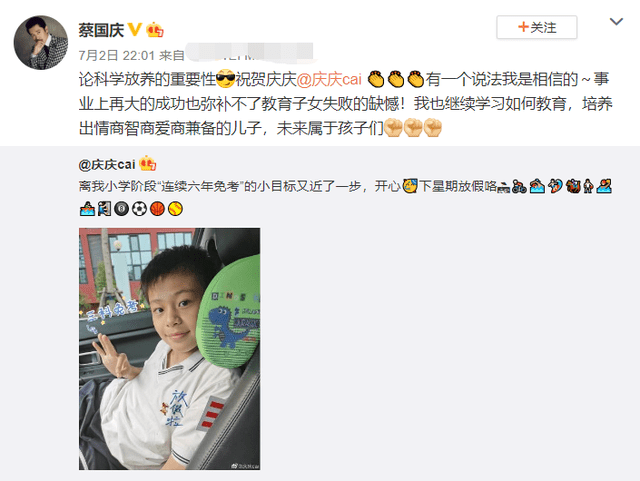Viewport: 640px width, 481px height.
Task: Open the 7月2日 22:01 timestamp link
Action: click(x=117, y=55)
